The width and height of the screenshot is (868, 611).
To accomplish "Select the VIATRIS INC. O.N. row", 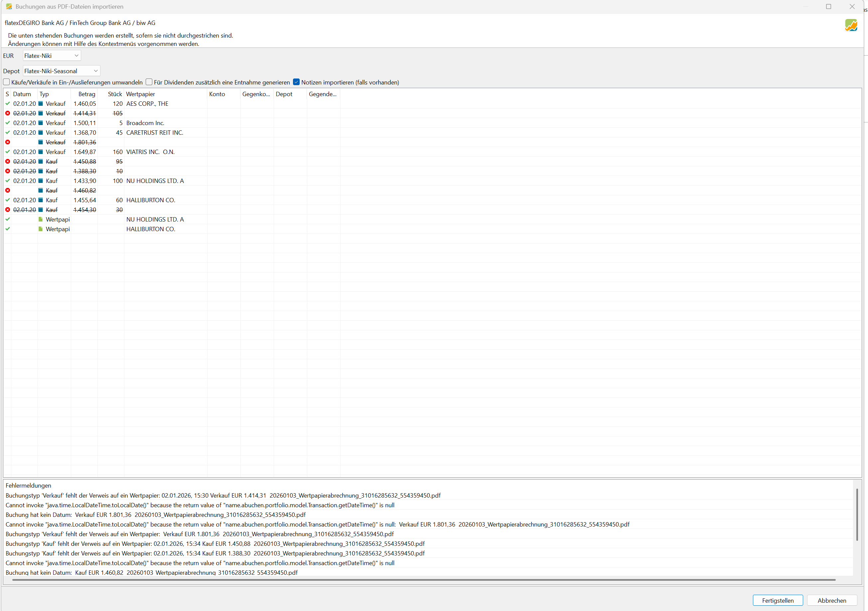I will point(150,152).
